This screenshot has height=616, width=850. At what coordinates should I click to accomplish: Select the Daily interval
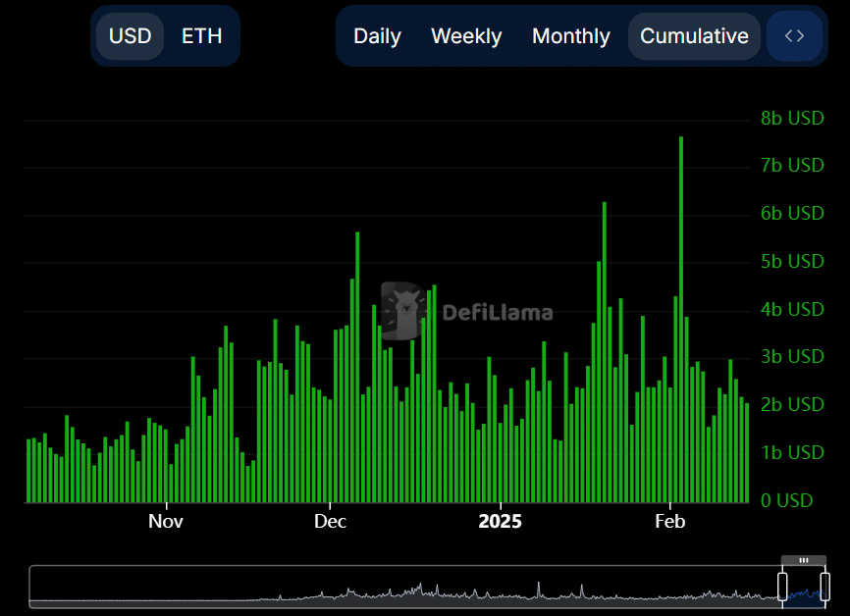tap(377, 36)
